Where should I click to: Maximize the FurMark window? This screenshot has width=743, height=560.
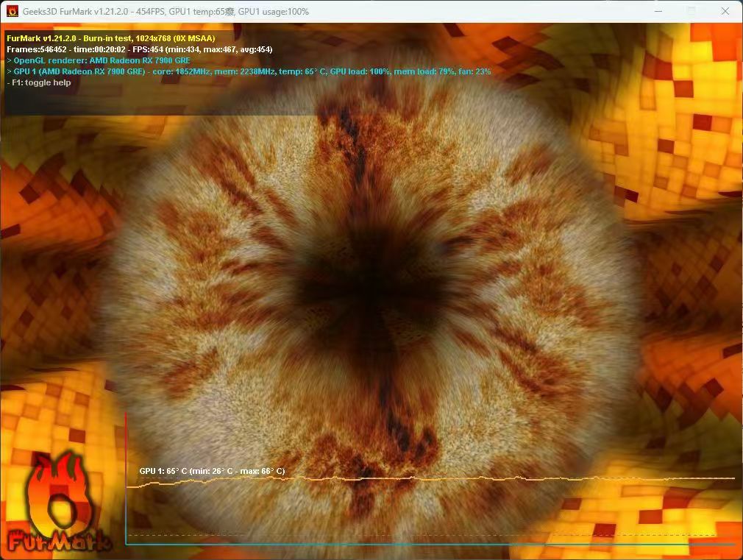point(692,11)
